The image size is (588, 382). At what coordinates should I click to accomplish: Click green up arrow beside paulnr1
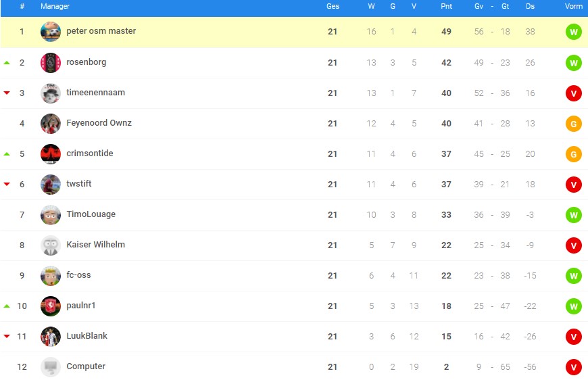[7, 306]
